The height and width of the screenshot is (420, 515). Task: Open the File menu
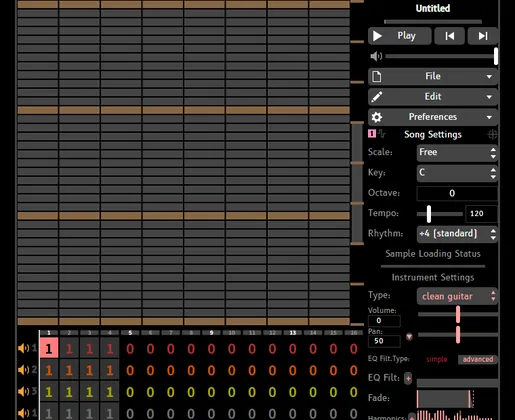(x=433, y=76)
